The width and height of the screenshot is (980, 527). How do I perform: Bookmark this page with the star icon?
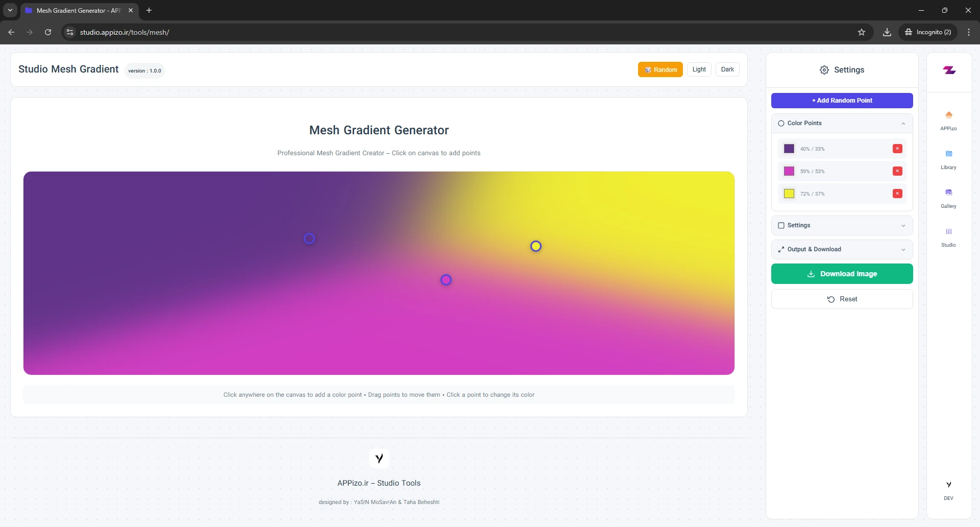click(862, 32)
